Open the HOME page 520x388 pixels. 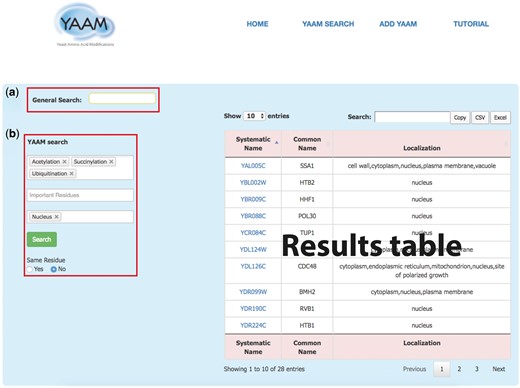point(257,24)
